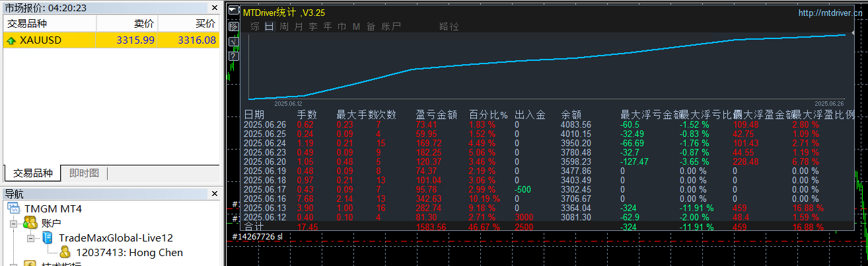Screen dimensions: 868x266
Task: Click the question mark help icon button
Action: click(233, 56)
